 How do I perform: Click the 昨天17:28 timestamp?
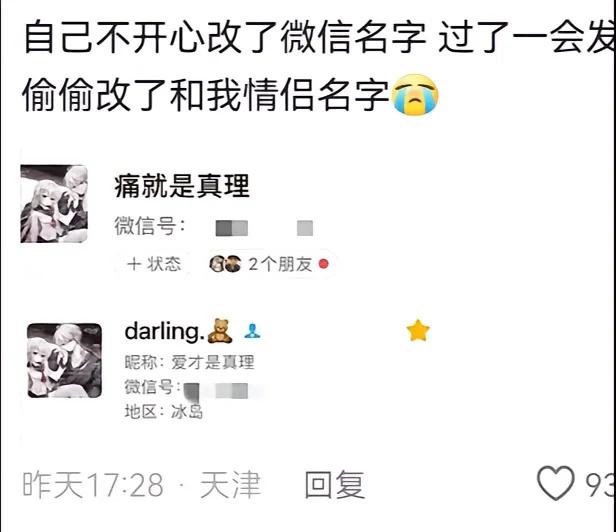[x=93, y=485]
